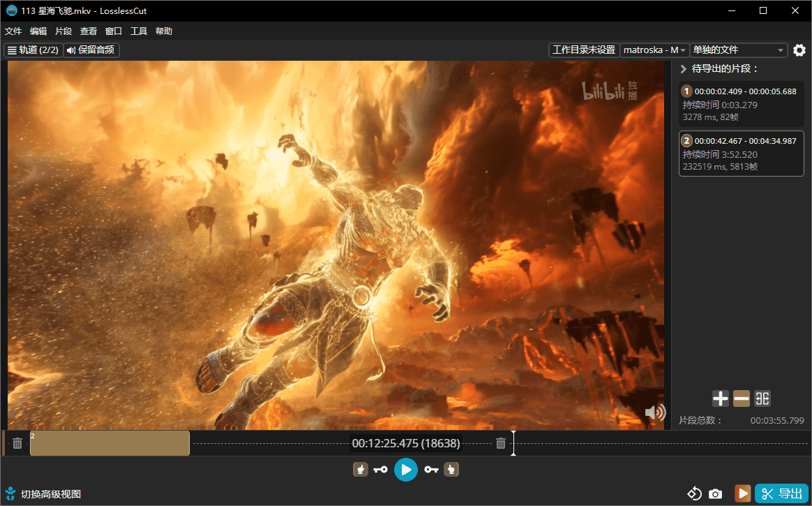Screen dimensions: 812x506
Task: Click the rotation preview icon
Action: (x=694, y=494)
